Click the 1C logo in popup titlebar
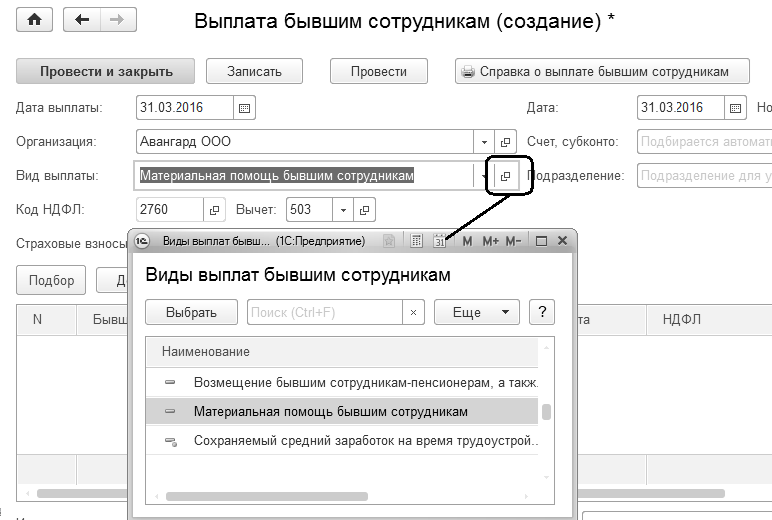The height and width of the screenshot is (520, 772). tap(142, 241)
